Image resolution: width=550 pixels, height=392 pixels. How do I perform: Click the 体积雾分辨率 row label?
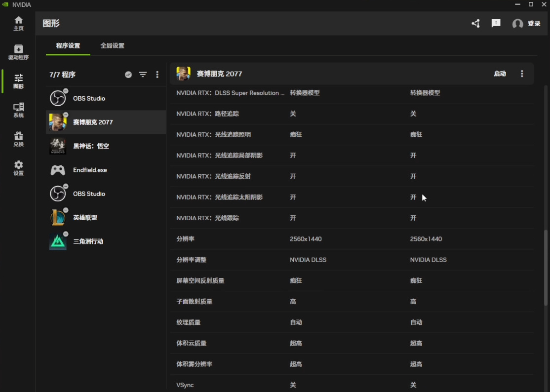pos(195,364)
